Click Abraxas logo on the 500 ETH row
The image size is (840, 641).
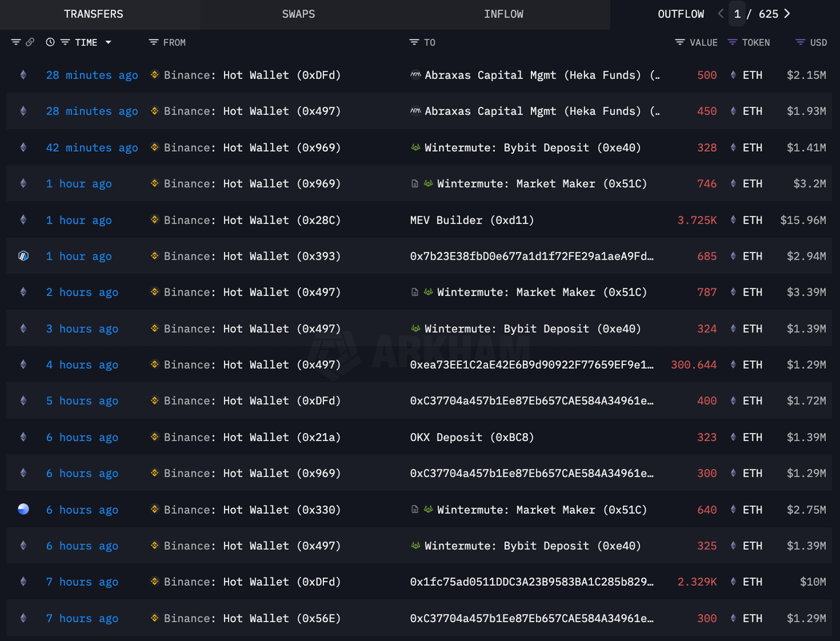pos(415,75)
